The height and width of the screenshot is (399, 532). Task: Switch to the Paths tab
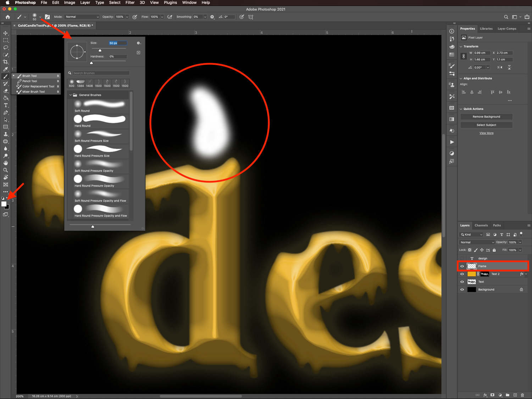(497, 225)
